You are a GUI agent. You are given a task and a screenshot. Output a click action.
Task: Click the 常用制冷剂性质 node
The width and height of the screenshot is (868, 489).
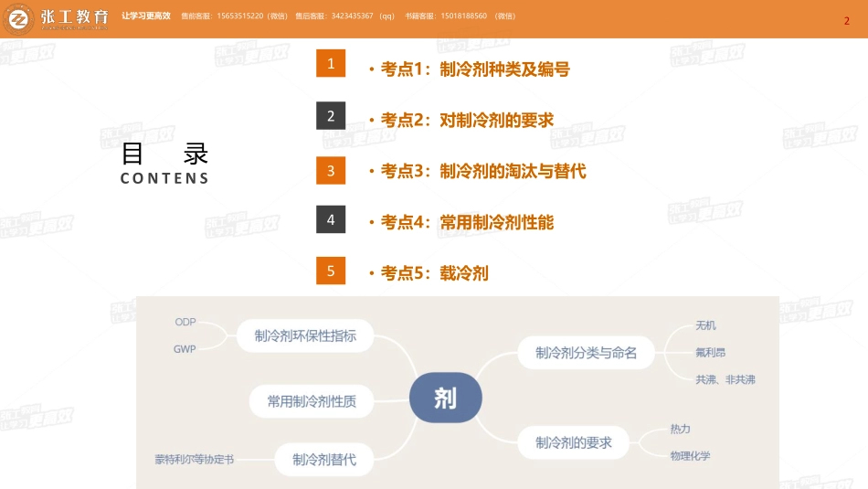(312, 401)
